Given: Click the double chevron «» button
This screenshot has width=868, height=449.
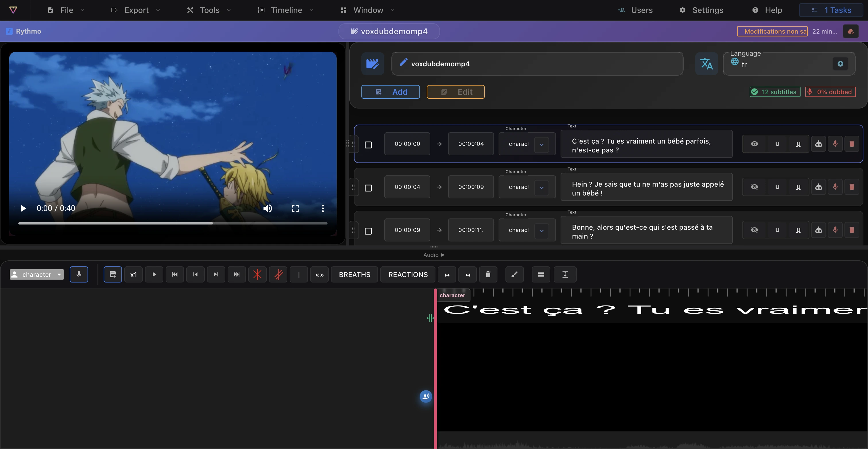Looking at the screenshot, I should click(x=319, y=274).
